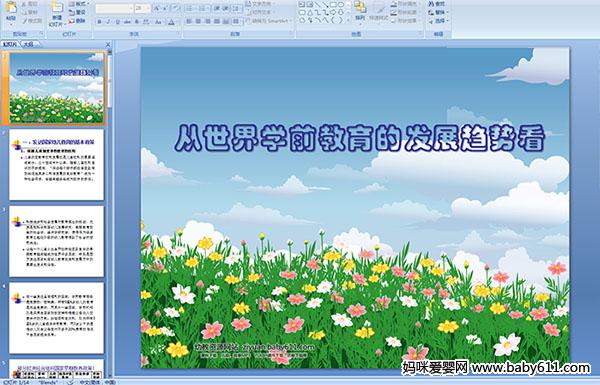Viewport: 600px width, 385px height.
Task: Click Convert to SmartArt button
Action: pyautogui.click(x=269, y=21)
